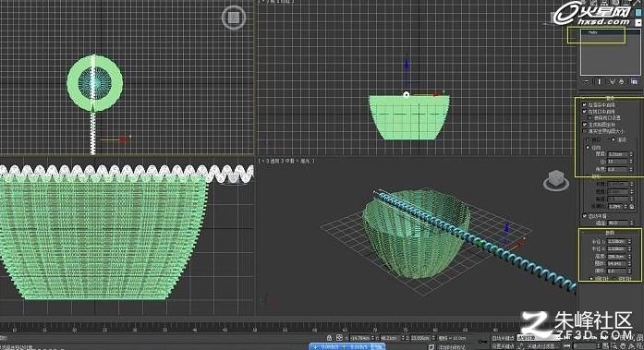Click the configure modifier sets icon
Image resolution: width=644 pixels, height=350 pixels.
tap(634, 82)
